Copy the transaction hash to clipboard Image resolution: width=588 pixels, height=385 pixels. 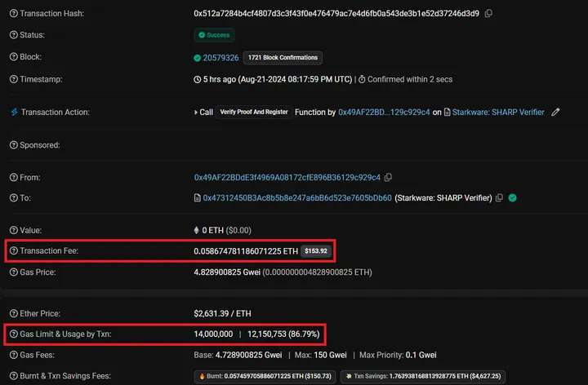coord(488,14)
